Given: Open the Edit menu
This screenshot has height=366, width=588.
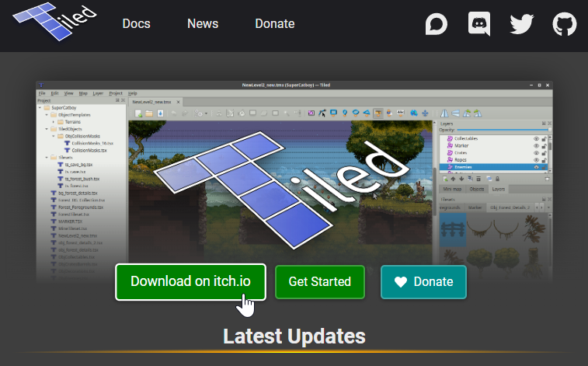Looking at the screenshot, I should 54,93.
